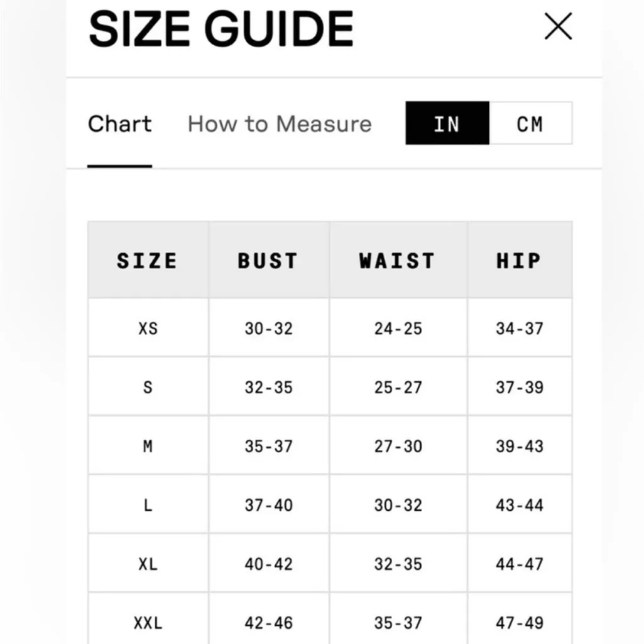
Task: Select the IN unit toggle
Action: tap(447, 124)
